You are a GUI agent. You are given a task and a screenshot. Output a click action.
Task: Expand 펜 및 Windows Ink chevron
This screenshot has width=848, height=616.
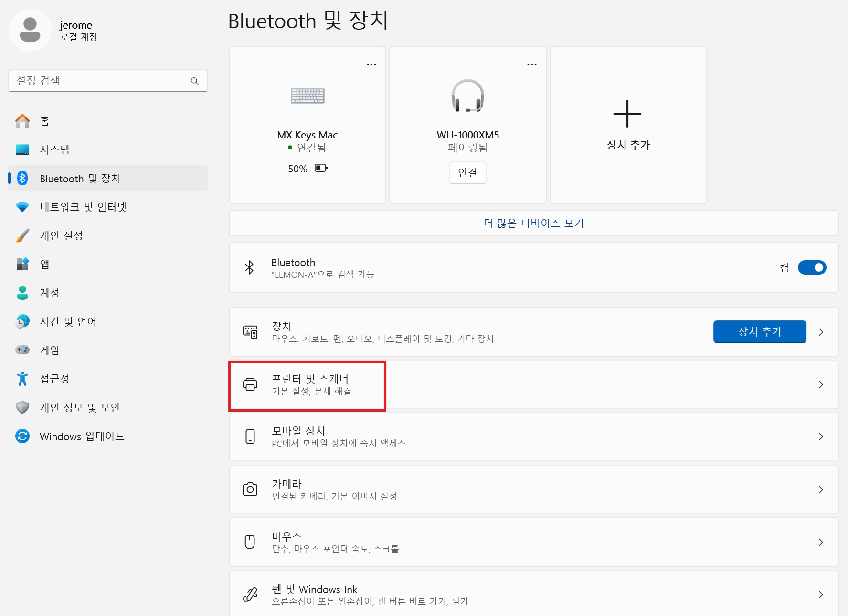(x=821, y=595)
